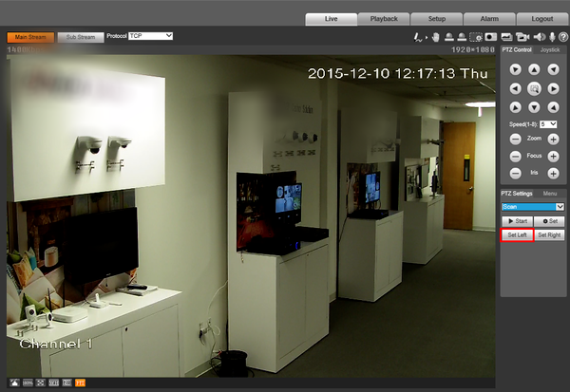Open the Protocol TCP dropdown

pos(150,36)
